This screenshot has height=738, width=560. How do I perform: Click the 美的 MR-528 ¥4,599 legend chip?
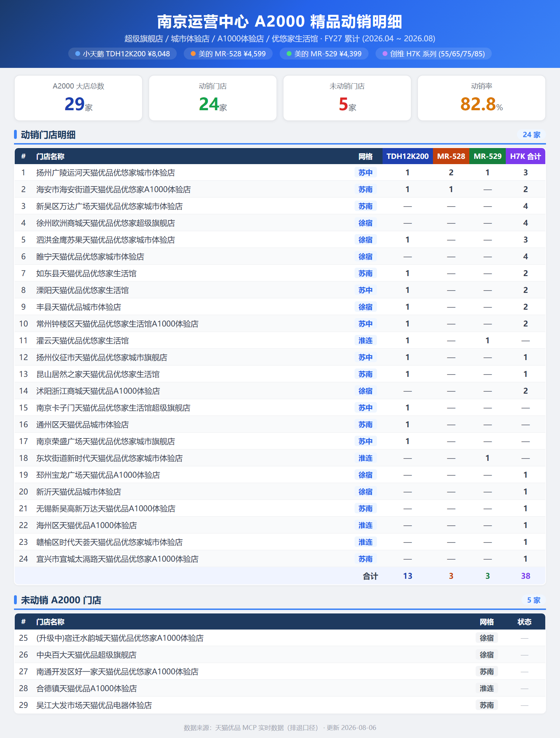[228, 54]
